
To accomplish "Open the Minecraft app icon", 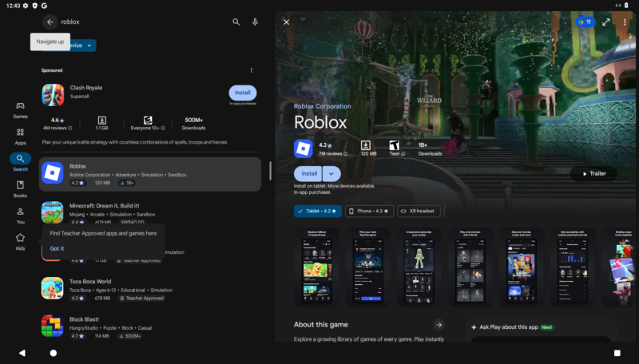I will (53, 212).
